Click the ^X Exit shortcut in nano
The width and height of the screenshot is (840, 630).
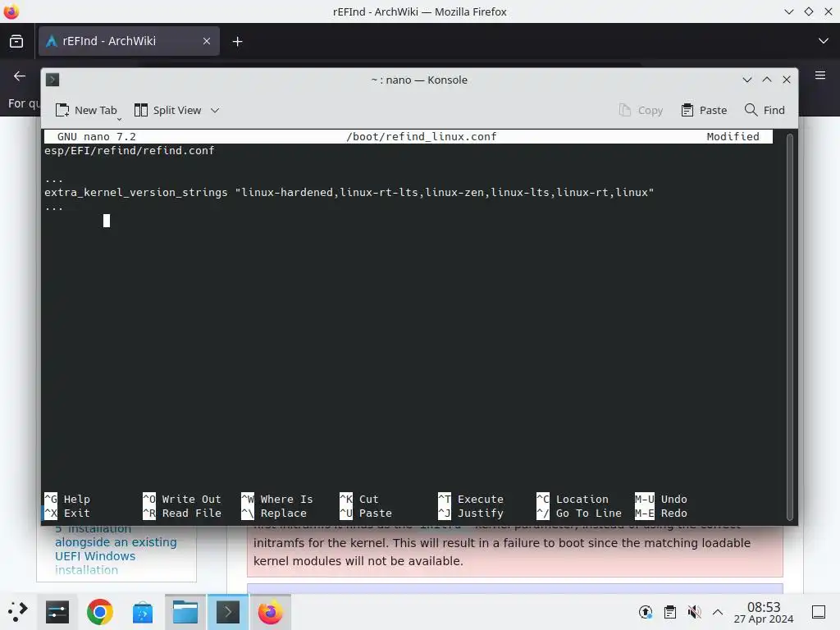point(67,514)
